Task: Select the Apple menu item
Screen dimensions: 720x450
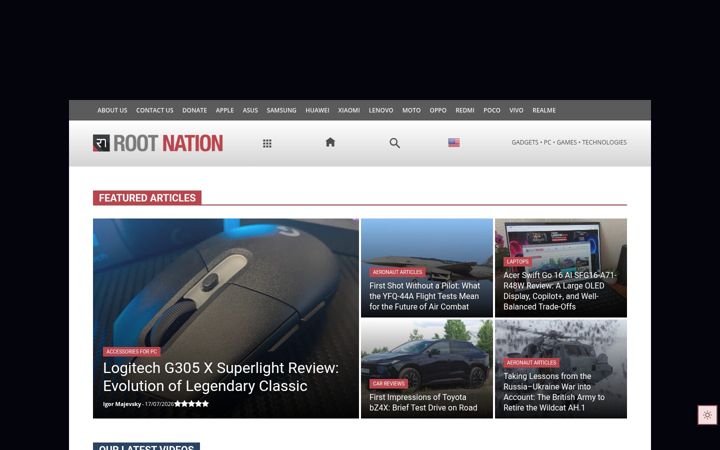Action: click(x=225, y=110)
